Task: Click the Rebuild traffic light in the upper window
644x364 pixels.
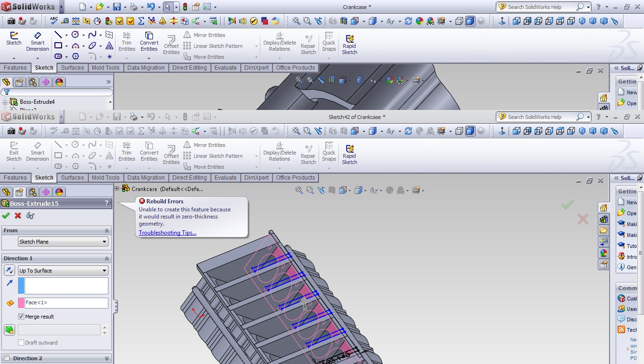Action: coord(185,7)
